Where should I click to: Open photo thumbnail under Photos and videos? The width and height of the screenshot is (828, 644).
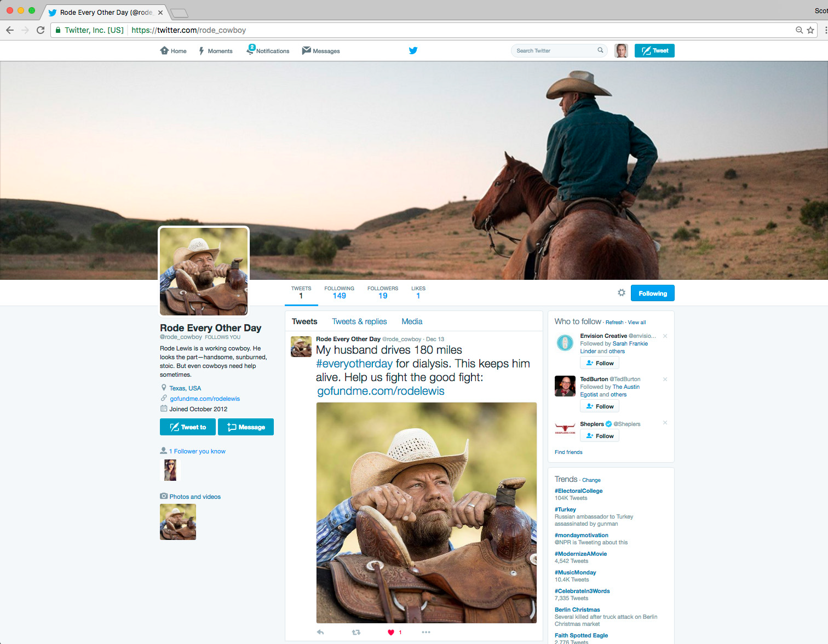point(178,522)
